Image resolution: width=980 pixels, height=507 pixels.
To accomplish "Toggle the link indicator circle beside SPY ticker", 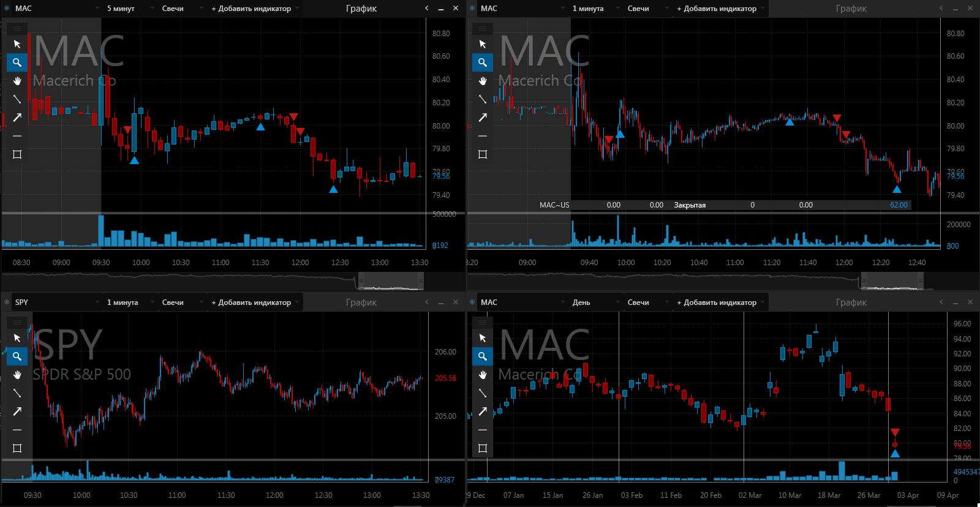I will point(7,302).
